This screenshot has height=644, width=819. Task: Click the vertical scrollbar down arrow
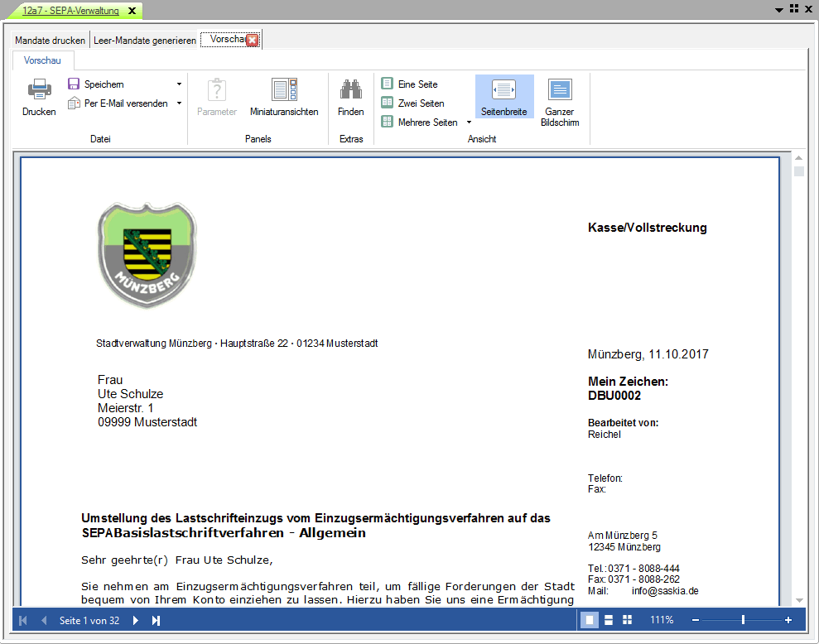(799, 600)
